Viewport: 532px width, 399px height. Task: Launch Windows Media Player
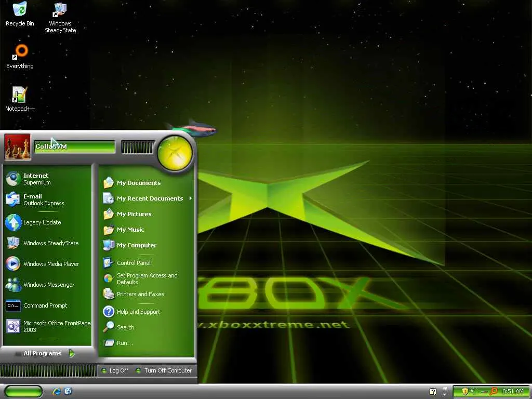[47, 263]
